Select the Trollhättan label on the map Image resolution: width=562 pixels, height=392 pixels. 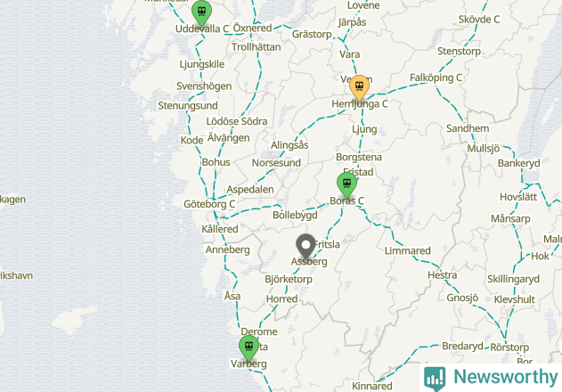click(256, 47)
